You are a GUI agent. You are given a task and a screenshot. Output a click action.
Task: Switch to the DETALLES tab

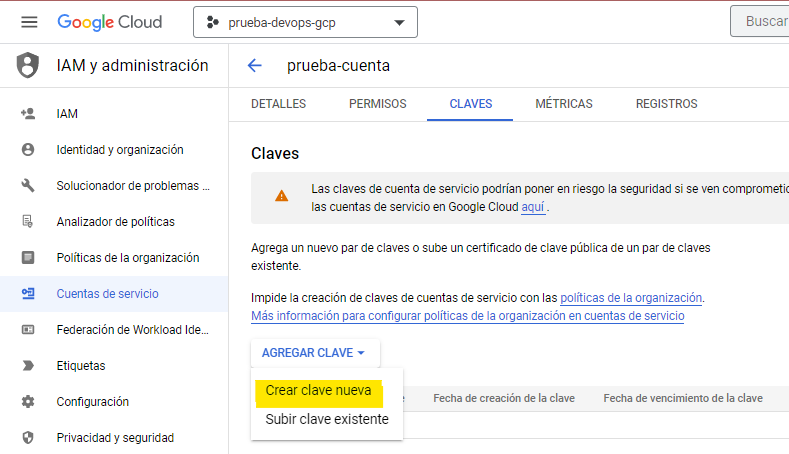(278, 104)
